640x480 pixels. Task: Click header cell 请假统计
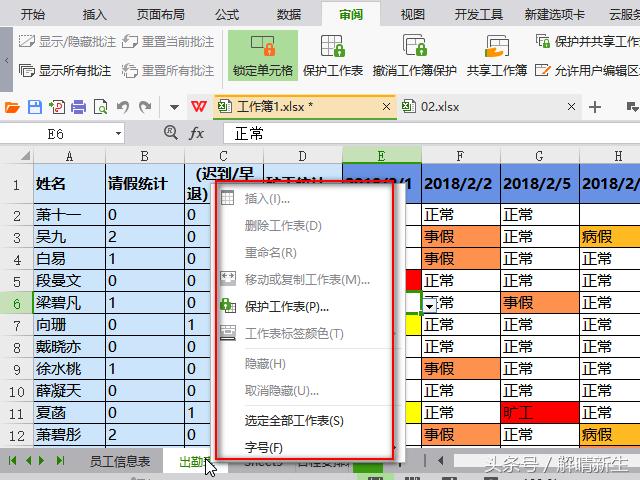coord(145,184)
